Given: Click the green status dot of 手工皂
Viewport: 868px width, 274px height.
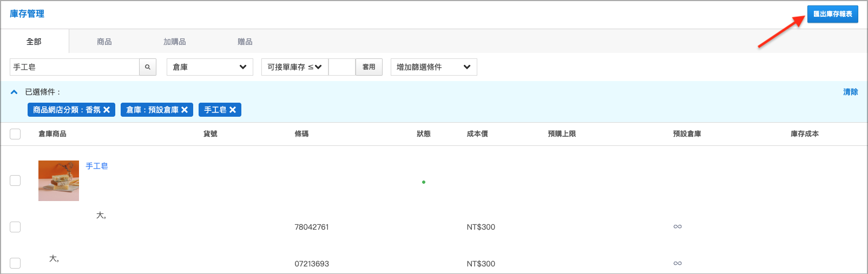Looking at the screenshot, I should (424, 182).
